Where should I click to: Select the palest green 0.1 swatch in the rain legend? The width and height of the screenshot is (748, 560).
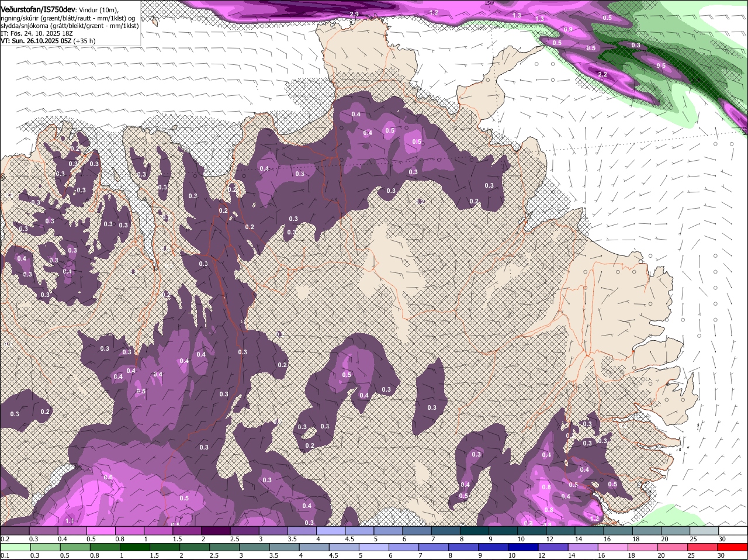tap(15, 547)
